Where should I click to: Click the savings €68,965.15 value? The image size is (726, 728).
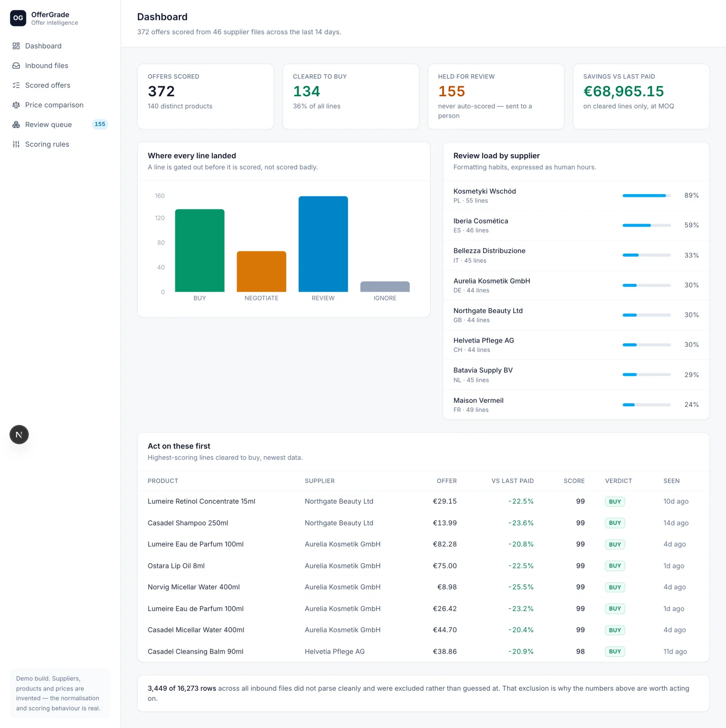(623, 91)
